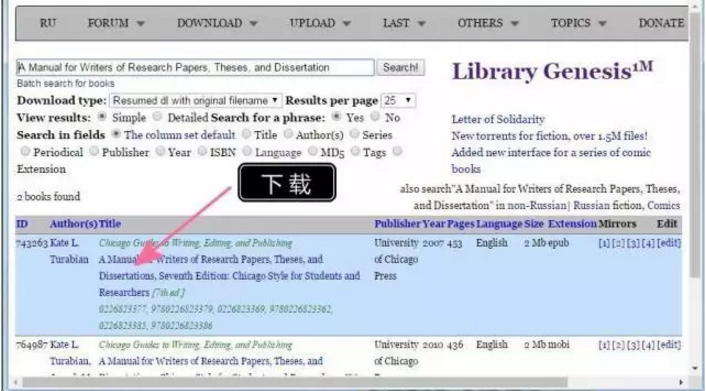Click [edit] for epub book row
706x391 pixels.
(669, 243)
